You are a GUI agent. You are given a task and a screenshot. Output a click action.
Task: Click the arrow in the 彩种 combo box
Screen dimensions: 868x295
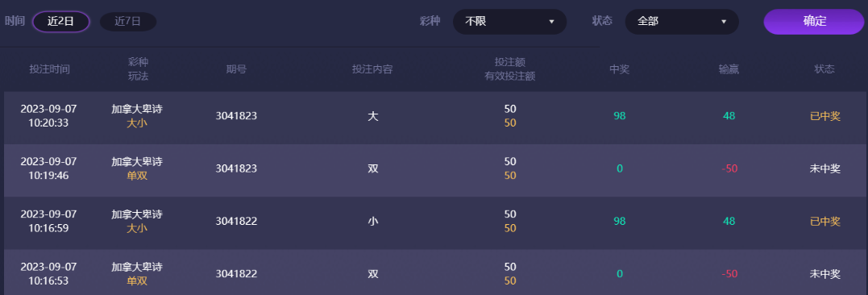point(551,22)
